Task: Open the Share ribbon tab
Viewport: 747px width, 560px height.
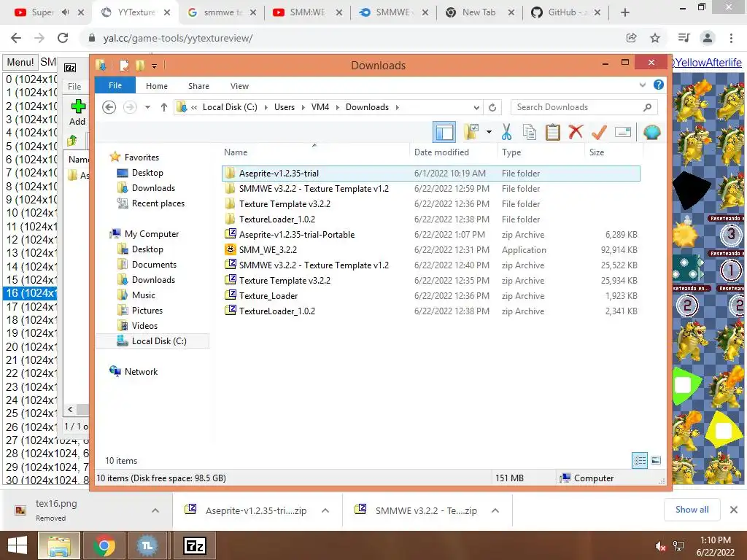Action: 198,86
